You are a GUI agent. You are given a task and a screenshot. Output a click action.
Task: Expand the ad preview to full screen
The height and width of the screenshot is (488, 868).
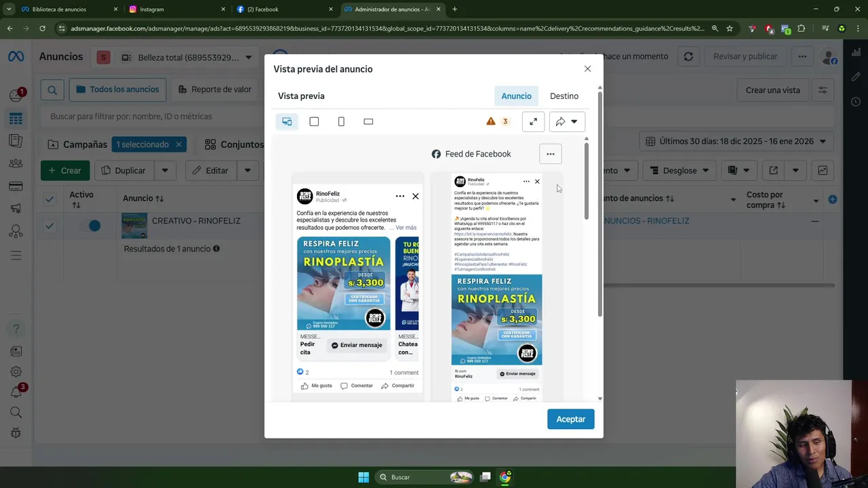click(x=533, y=121)
